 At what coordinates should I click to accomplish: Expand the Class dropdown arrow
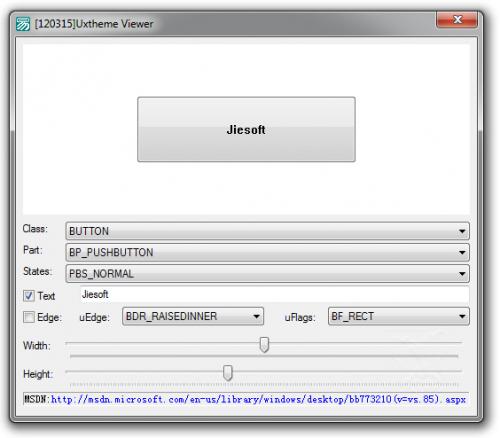462,231
